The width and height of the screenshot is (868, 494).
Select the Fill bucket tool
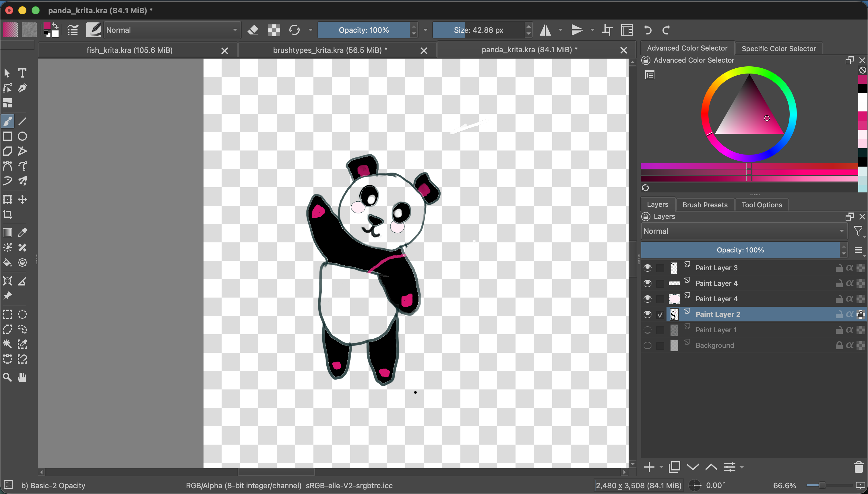[x=7, y=263]
